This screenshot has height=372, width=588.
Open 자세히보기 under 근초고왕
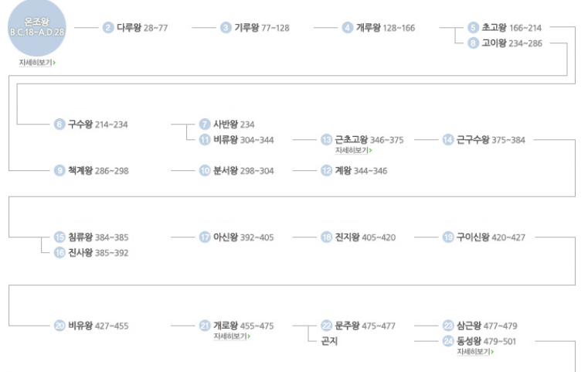click(x=354, y=150)
